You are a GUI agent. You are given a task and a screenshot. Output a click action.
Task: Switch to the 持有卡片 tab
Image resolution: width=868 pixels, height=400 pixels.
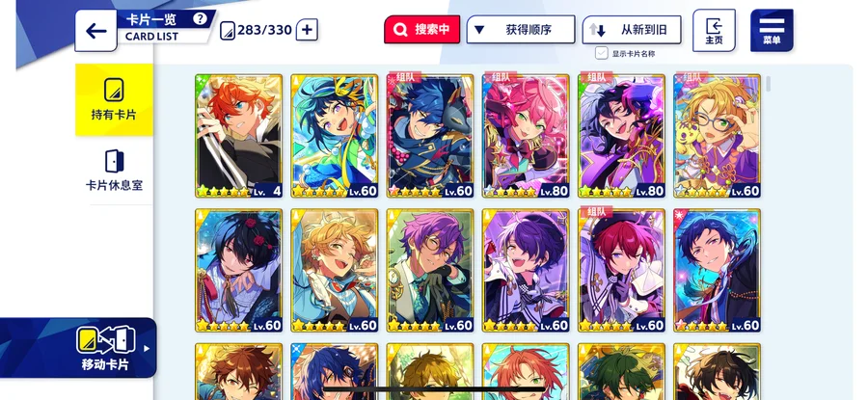point(114,99)
